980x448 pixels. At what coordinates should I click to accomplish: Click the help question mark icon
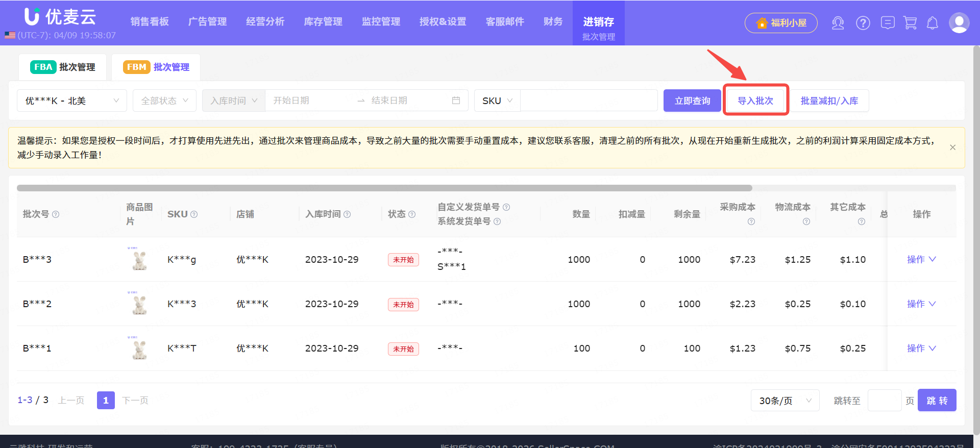click(863, 23)
